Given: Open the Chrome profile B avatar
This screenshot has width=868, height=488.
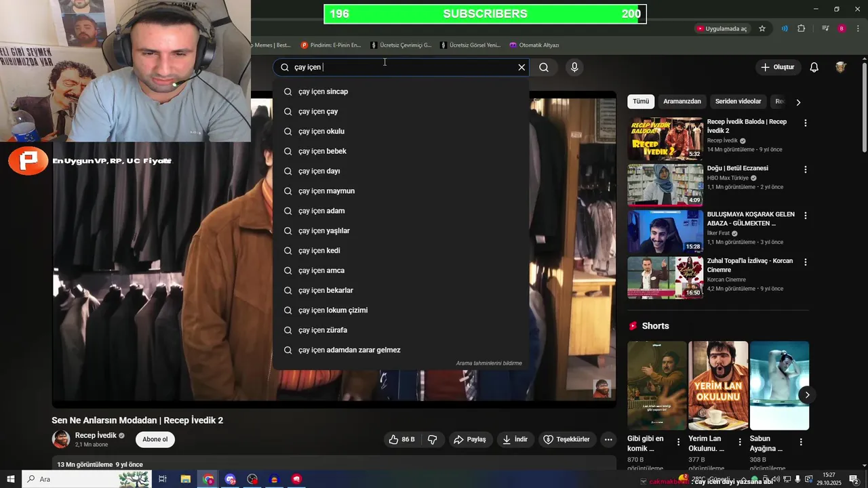Looking at the screenshot, I should tap(842, 28).
